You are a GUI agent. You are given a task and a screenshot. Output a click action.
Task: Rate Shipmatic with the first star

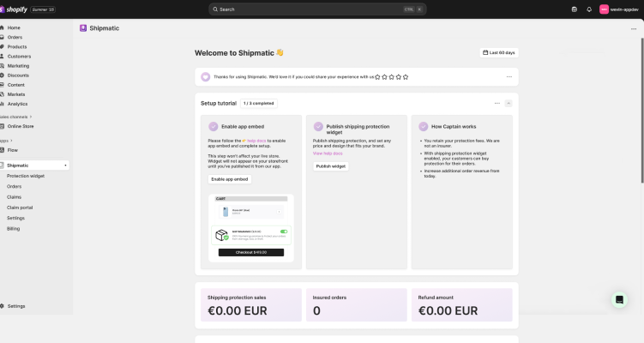[x=377, y=77]
